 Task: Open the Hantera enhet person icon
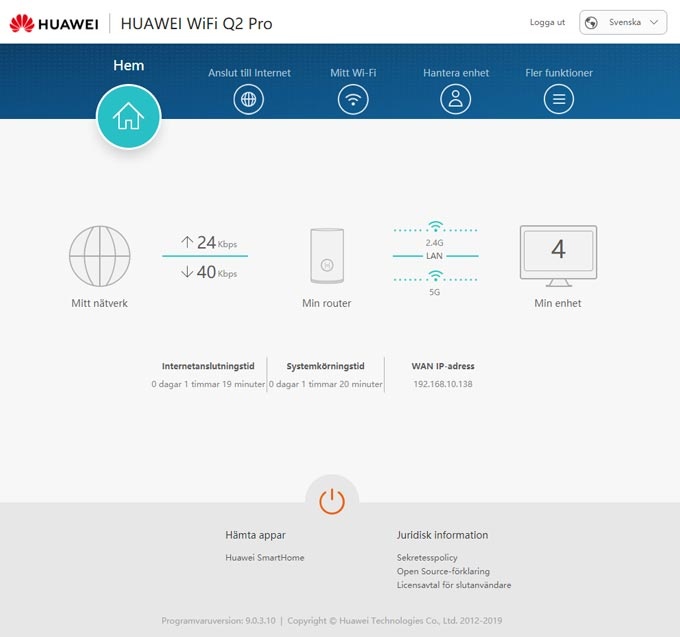(x=455, y=99)
